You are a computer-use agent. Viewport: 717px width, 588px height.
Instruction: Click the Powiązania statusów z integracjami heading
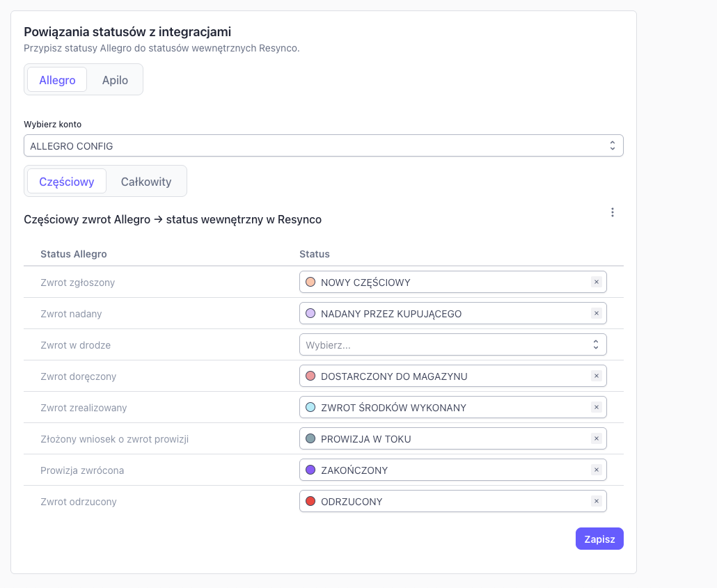pyautogui.click(x=127, y=32)
